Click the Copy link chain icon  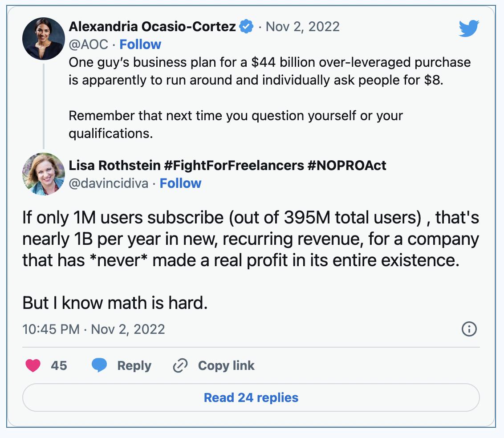pos(179,365)
